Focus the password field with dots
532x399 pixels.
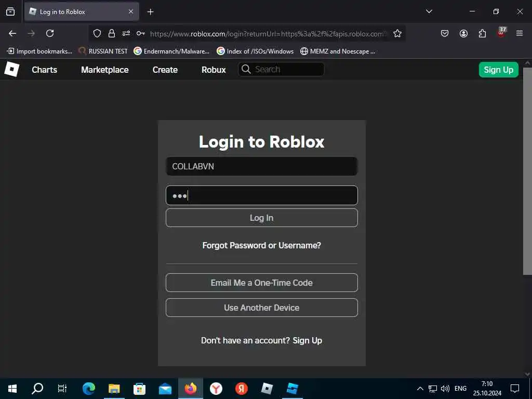pos(262,195)
